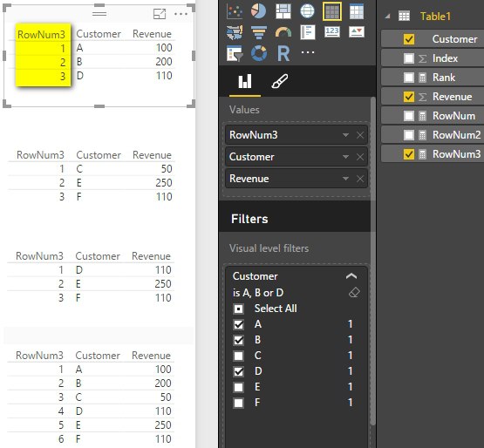The image size is (484, 448).
Task: Select the pie chart visualization
Action: pyautogui.click(x=258, y=11)
